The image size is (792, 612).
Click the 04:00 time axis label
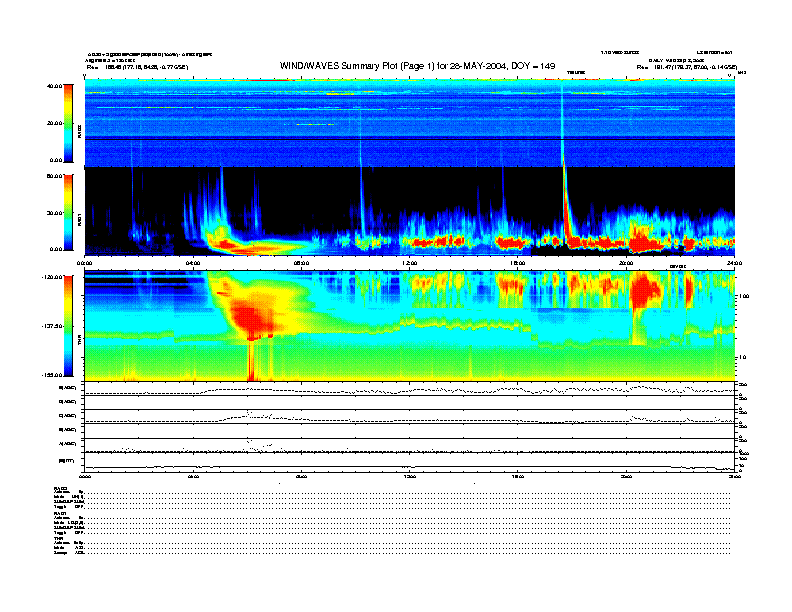point(196,262)
